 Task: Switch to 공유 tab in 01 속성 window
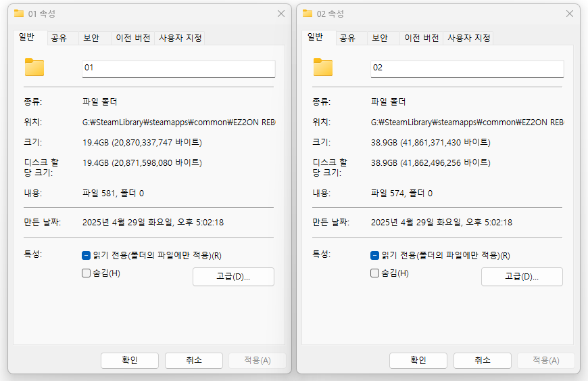tap(59, 39)
